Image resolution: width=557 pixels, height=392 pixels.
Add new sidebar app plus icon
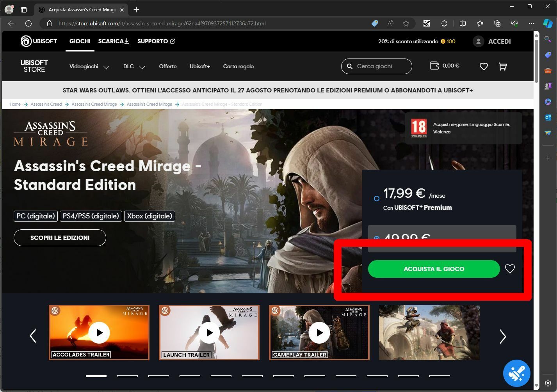click(x=548, y=158)
